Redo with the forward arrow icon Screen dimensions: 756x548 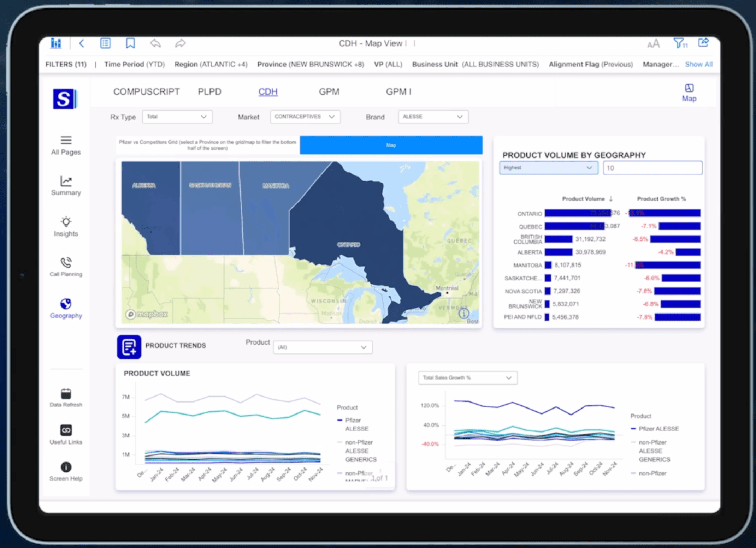point(180,43)
